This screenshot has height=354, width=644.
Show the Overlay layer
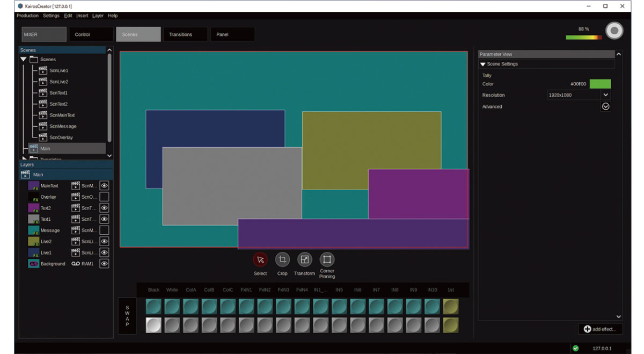[x=104, y=197]
